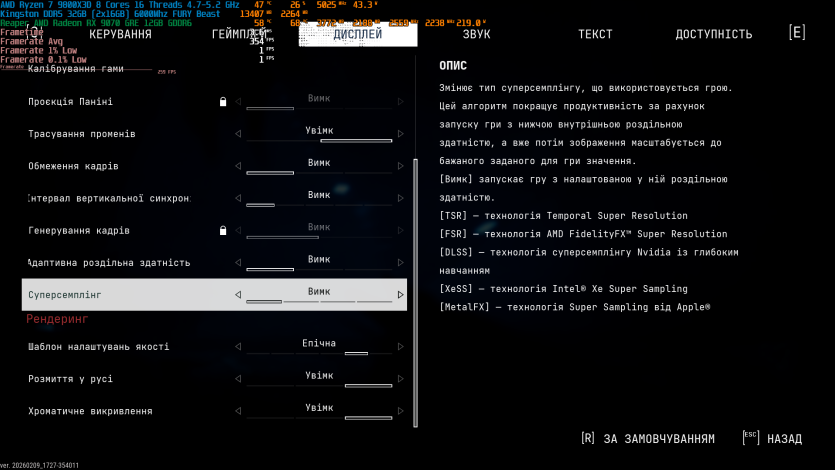
Task: Click right arrow for Розмиття у русі
Action: click(x=400, y=378)
